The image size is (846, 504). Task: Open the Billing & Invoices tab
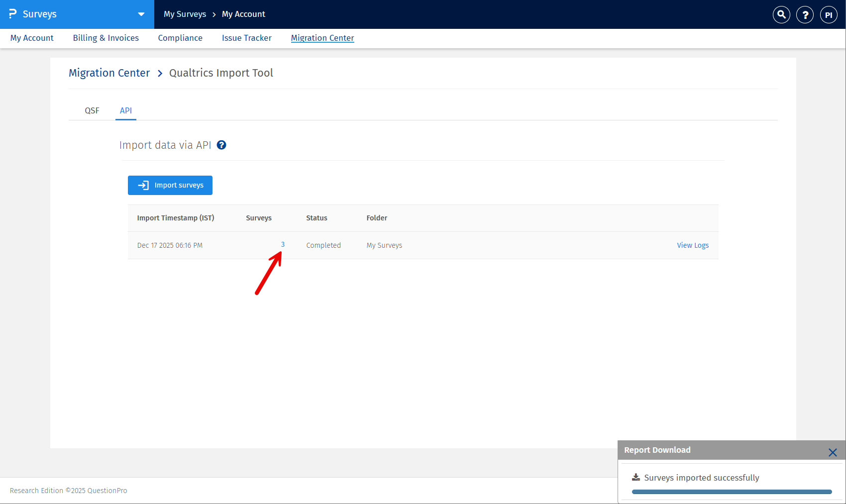coord(106,38)
